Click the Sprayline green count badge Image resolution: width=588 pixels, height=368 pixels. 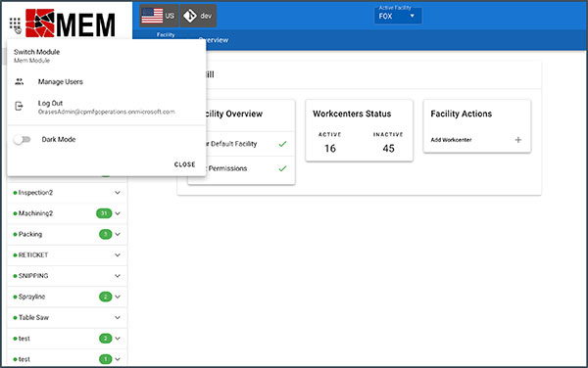(106, 297)
